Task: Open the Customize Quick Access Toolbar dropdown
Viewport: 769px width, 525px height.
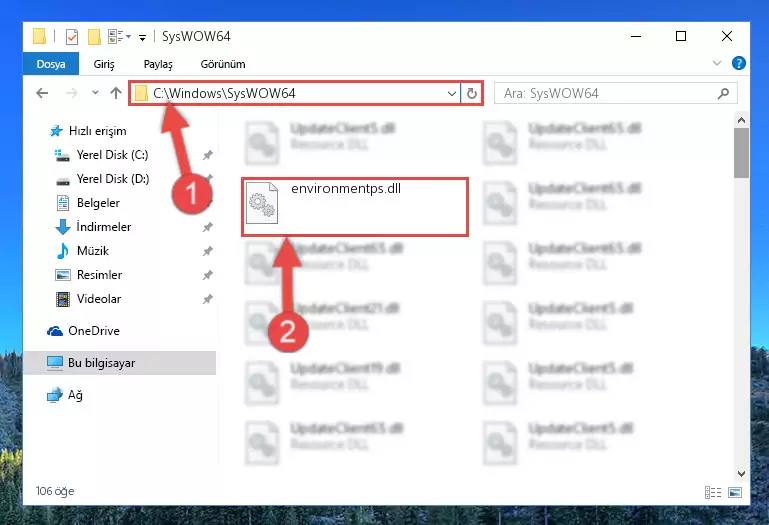Action: point(142,37)
